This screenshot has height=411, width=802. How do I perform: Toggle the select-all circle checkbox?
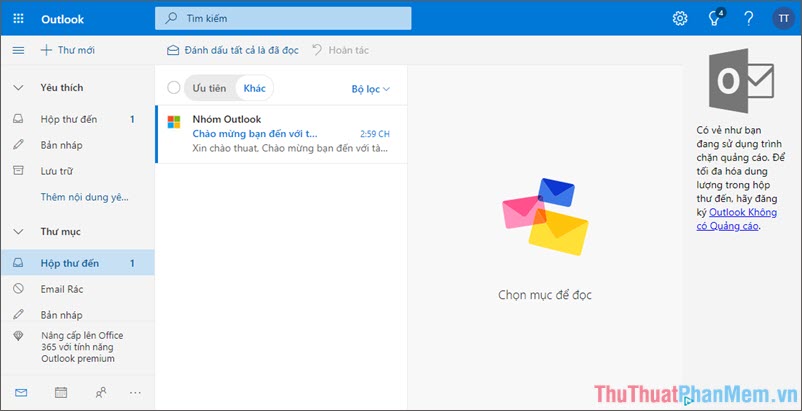click(x=174, y=88)
